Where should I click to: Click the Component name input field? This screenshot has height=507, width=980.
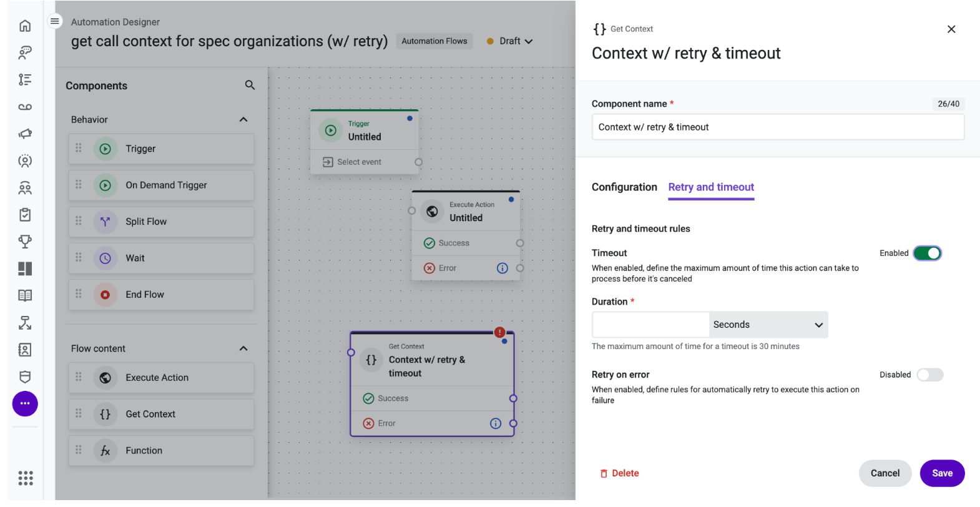point(778,127)
